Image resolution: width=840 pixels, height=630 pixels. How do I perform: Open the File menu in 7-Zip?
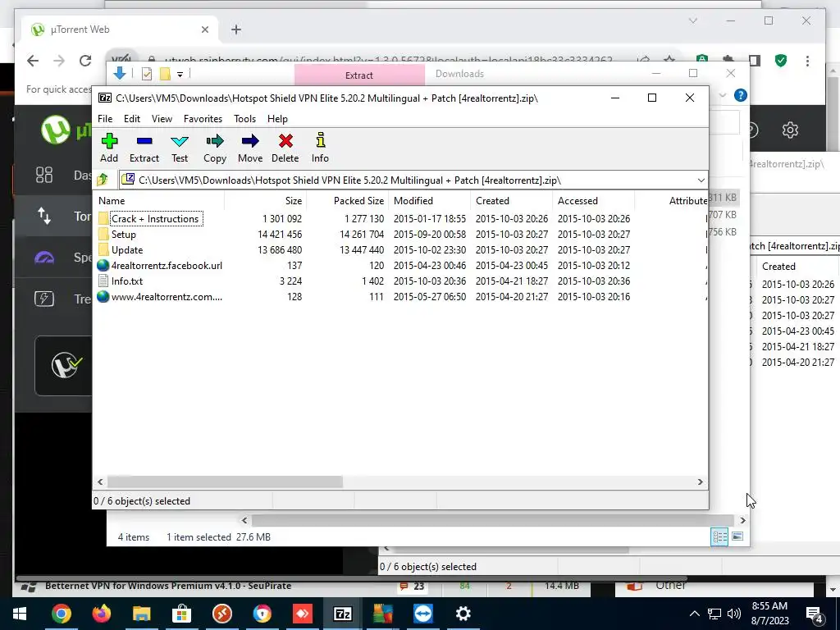click(x=105, y=119)
